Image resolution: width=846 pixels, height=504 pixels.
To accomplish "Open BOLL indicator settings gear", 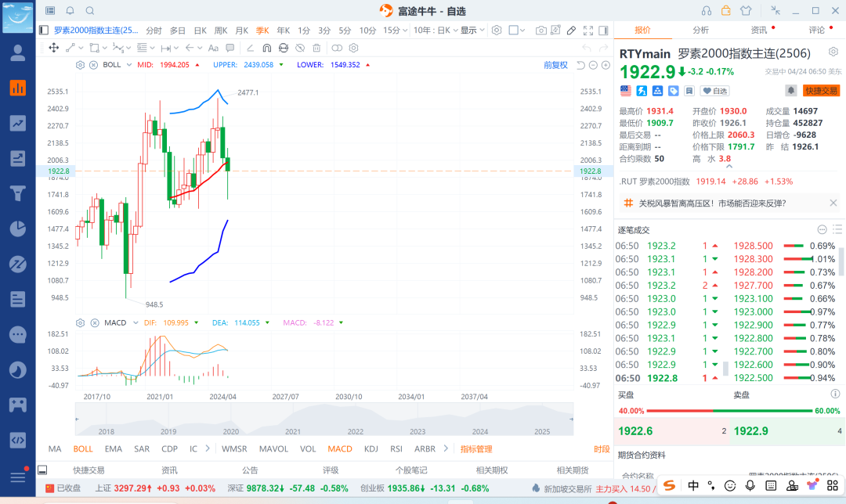I will 80,65.
